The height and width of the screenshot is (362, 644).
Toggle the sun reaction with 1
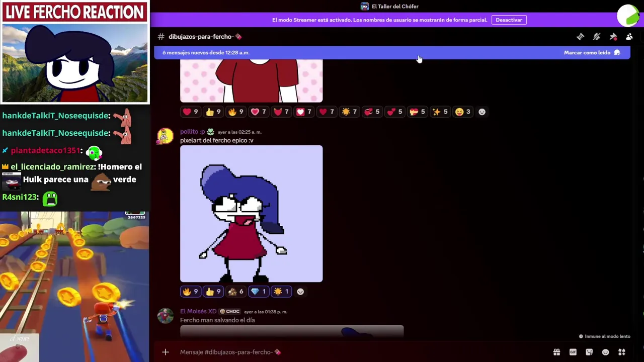tap(281, 292)
